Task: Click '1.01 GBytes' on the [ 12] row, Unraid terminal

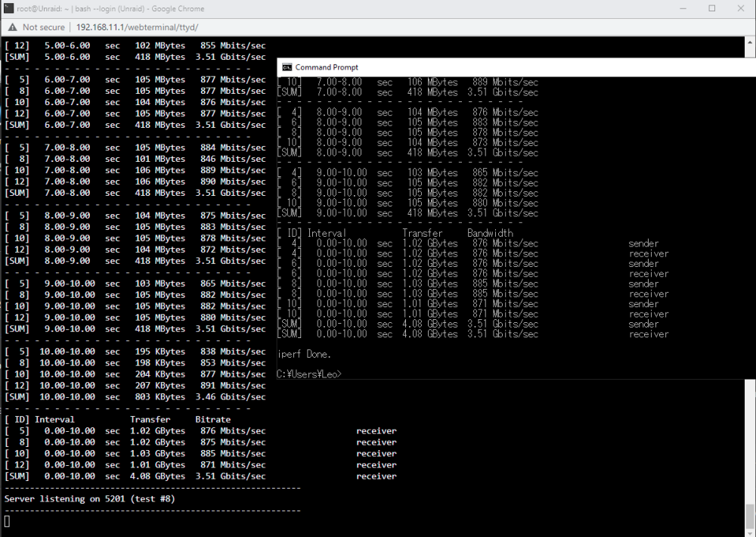Action: (x=158, y=465)
